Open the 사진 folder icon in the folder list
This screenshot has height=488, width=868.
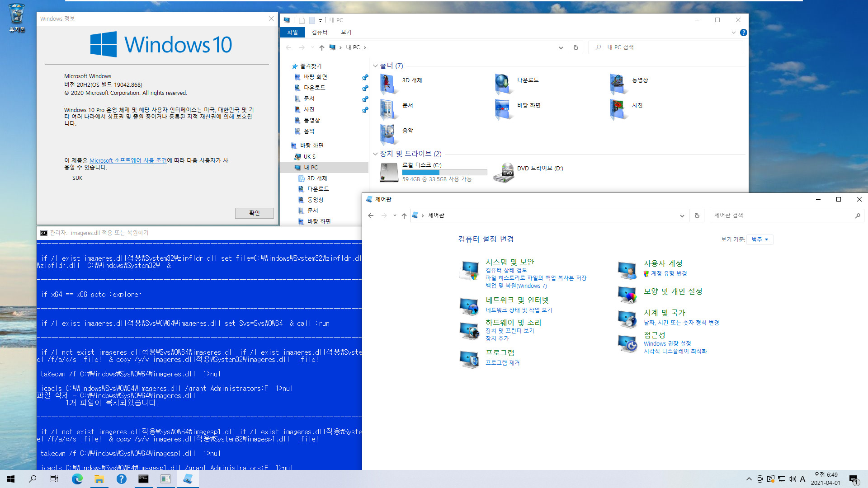(x=618, y=109)
